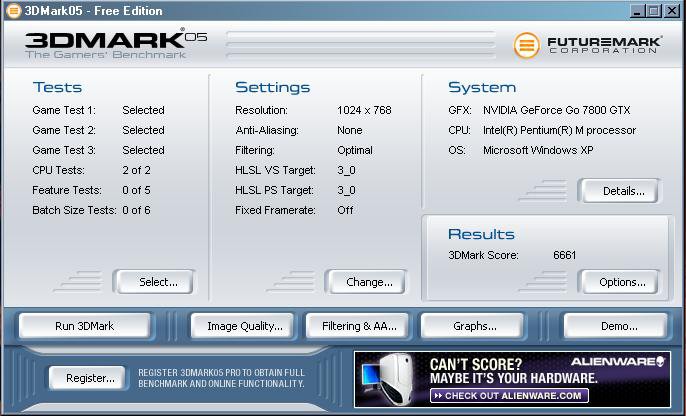Open system Details dialog

pos(619,191)
